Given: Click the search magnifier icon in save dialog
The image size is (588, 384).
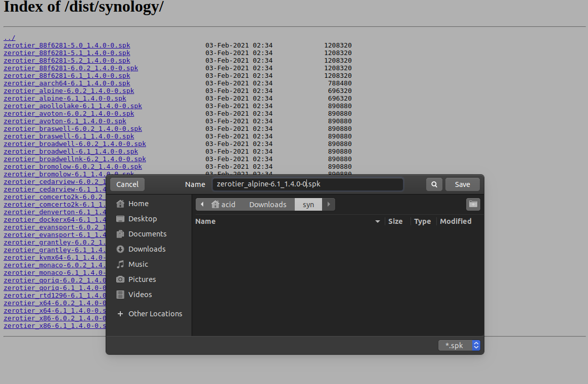Looking at the screenshot, I should (x=434, y=184).
